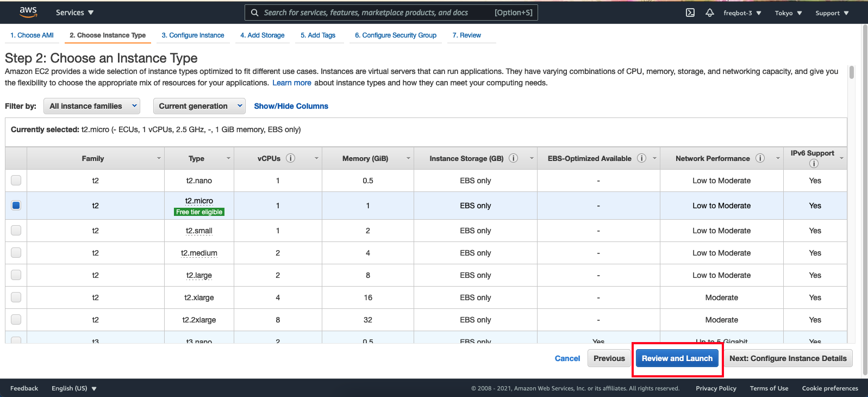Click the Previous button
The height and width of the screenshot is (397, 868).
[x=609, y=358]
